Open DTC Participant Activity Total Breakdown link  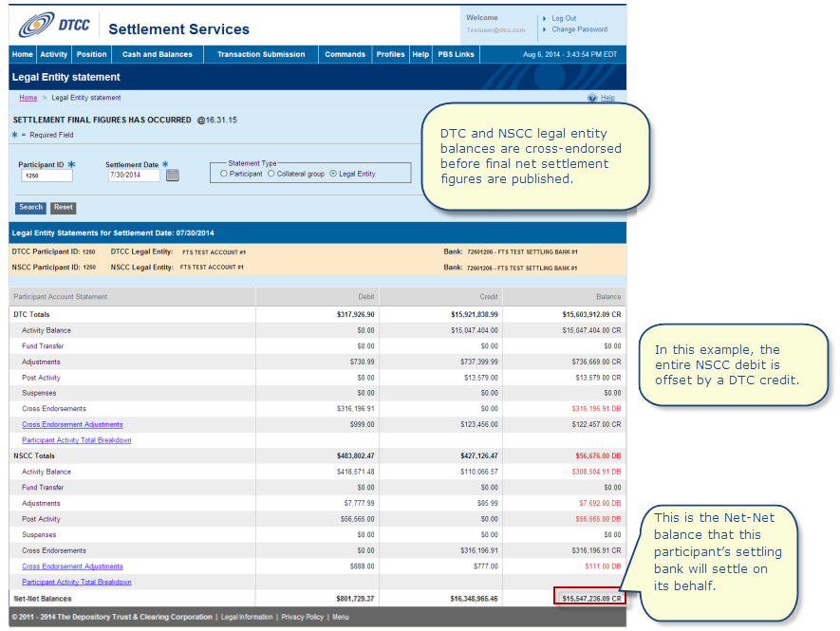(77, 440)
